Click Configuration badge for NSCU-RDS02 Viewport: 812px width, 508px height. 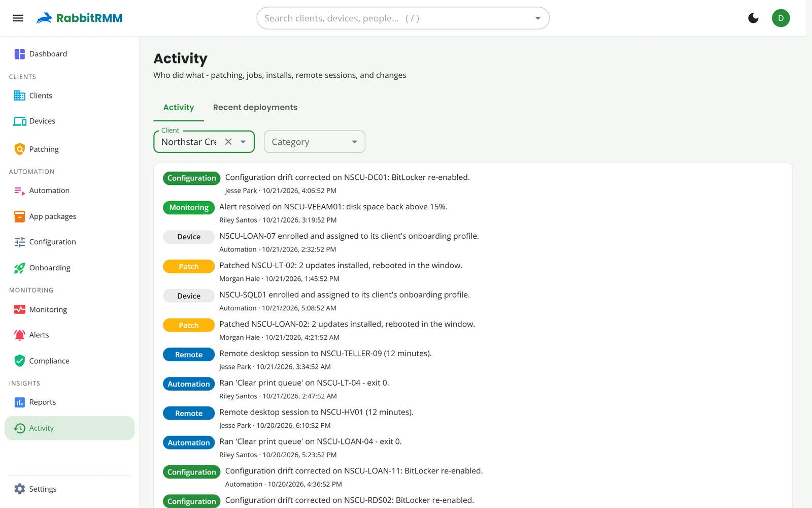[x=192, y=501]
